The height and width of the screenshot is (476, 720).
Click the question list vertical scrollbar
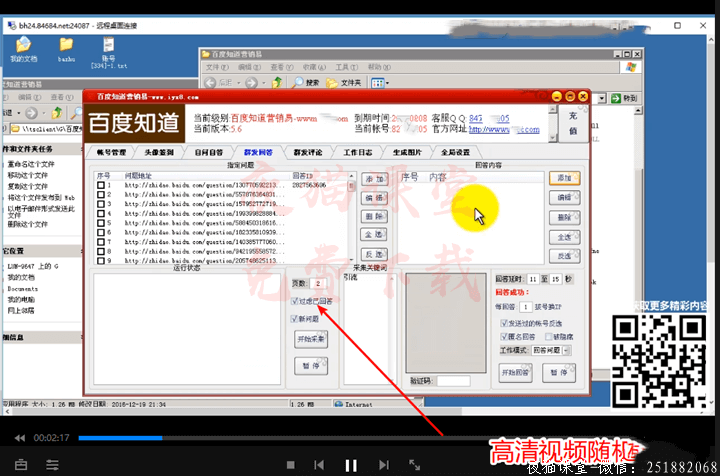[352, 217]
